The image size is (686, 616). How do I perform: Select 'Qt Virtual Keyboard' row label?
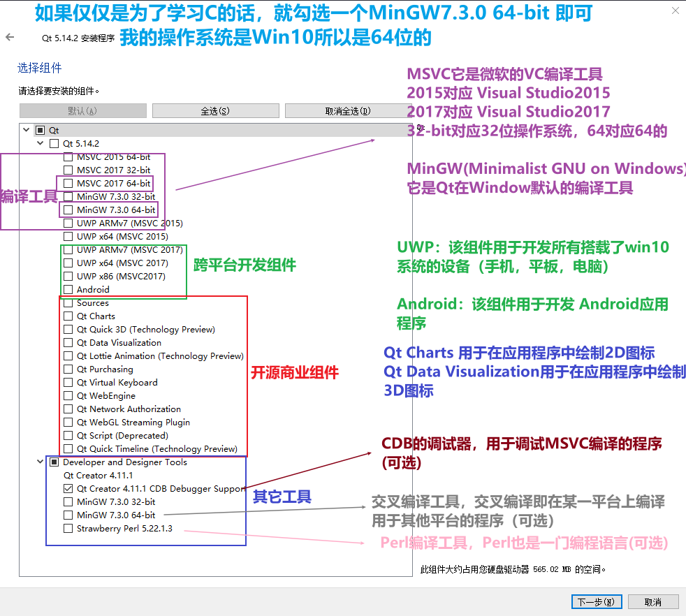pyautogui.click(x=117, y=382)
